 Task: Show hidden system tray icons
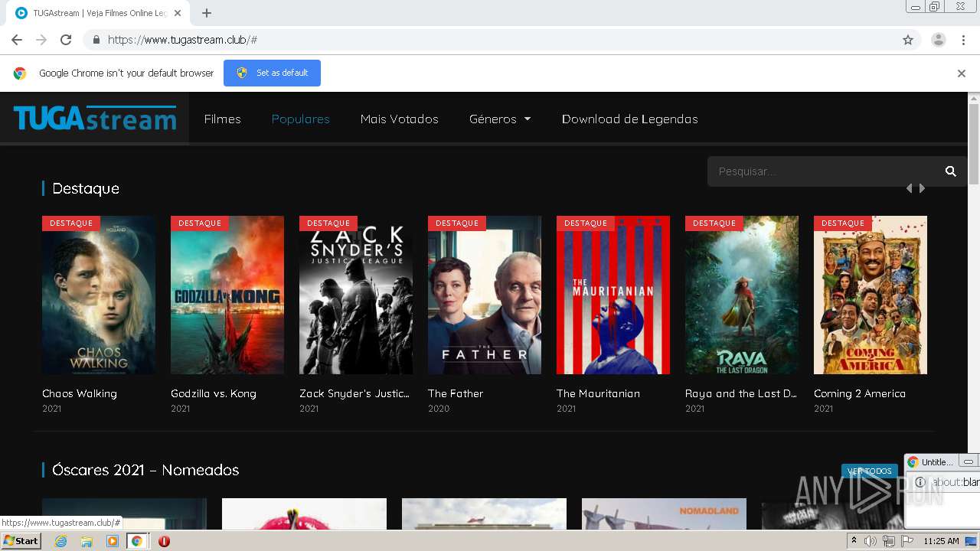pos(854,541)
